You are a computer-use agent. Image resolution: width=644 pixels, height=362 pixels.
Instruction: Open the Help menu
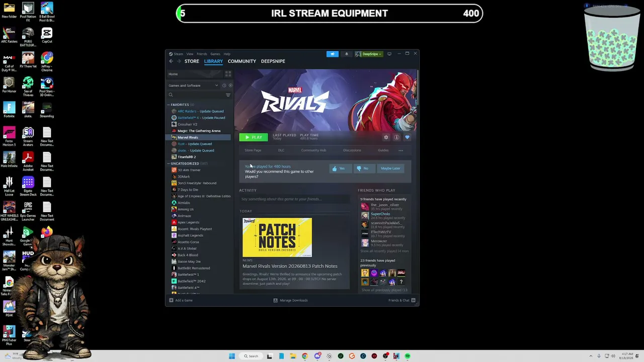click(227, 54)
